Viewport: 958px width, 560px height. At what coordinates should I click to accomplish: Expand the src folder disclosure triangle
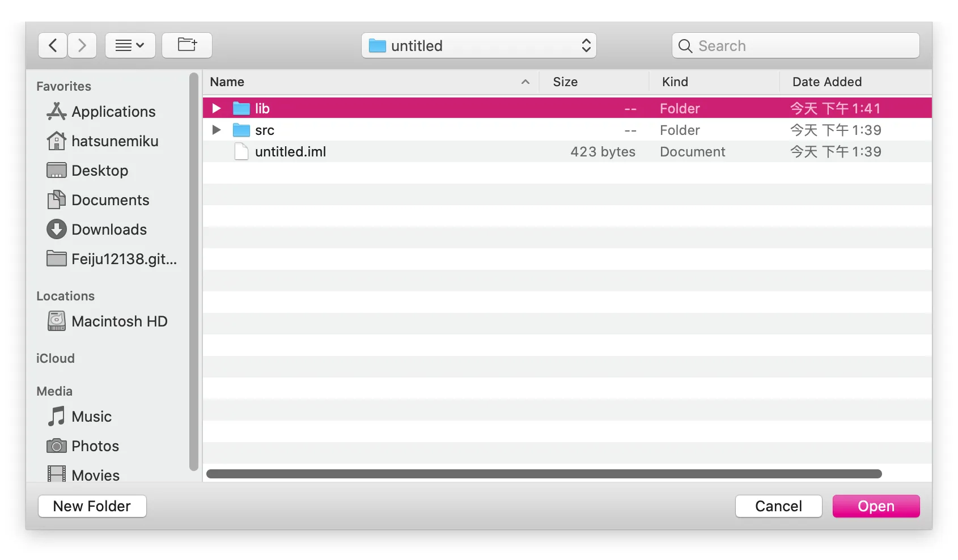tap(217, 130)
